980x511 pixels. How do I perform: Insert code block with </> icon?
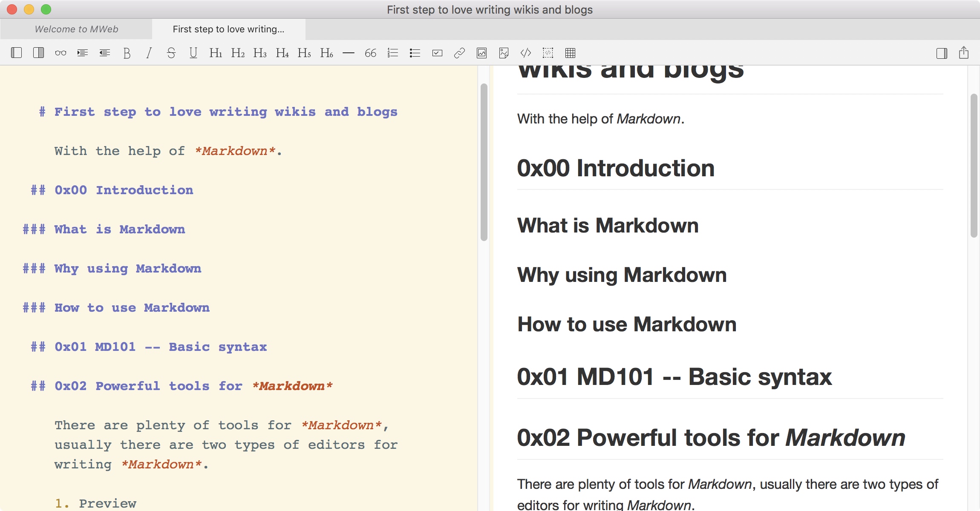(526, 53)
